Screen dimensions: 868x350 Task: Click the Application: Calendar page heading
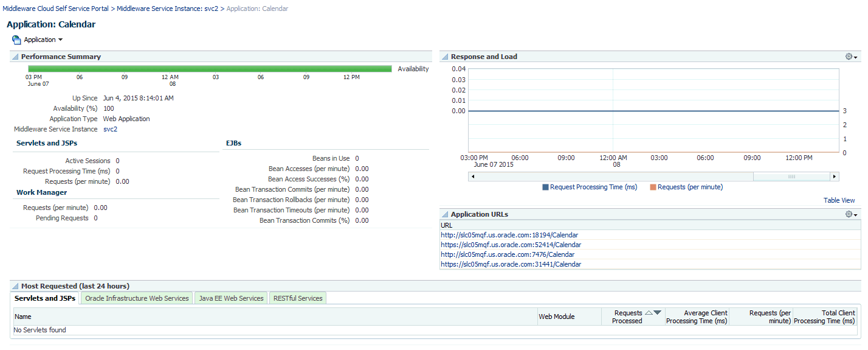(x=51, y=24)
